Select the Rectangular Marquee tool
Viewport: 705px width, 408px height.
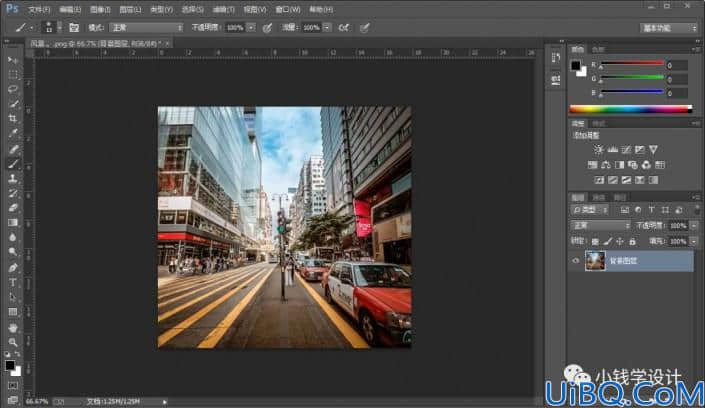click(x=13, y=75)
